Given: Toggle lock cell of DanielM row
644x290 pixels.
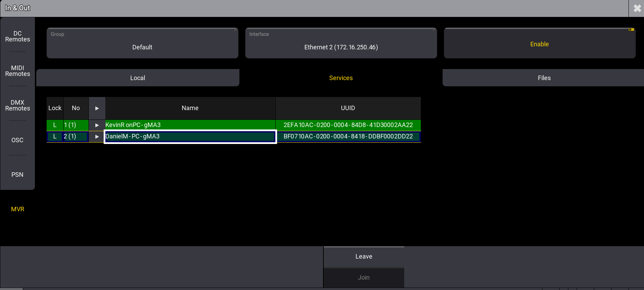Looking at the screenshot, I should [x=55, y=136].
